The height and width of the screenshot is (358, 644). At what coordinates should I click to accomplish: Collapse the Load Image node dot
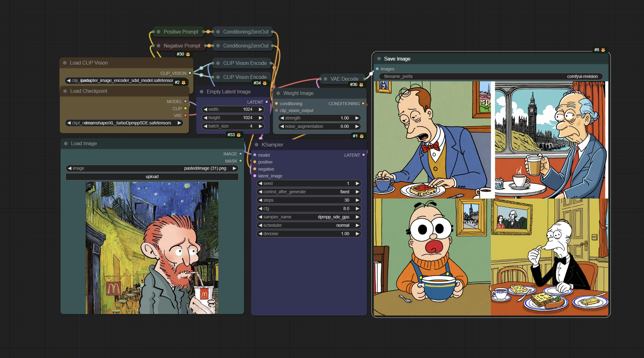tap(66, 143)
